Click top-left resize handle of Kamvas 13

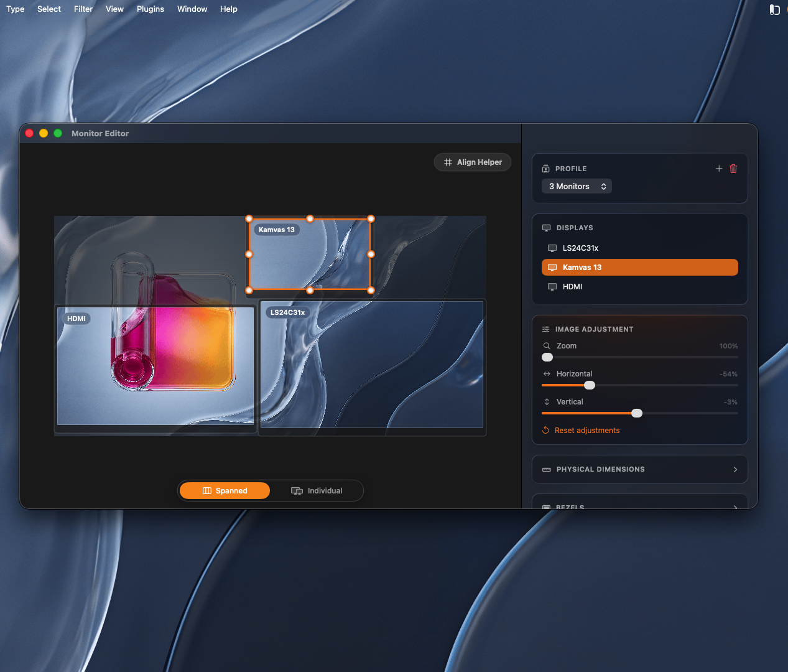pos(249,219)
